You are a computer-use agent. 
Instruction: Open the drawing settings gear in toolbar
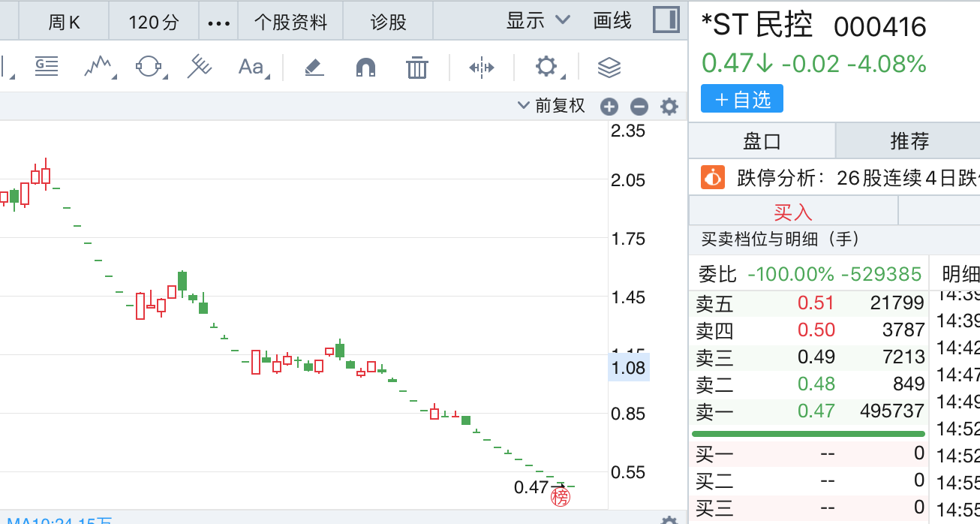[x=546, y=68]
